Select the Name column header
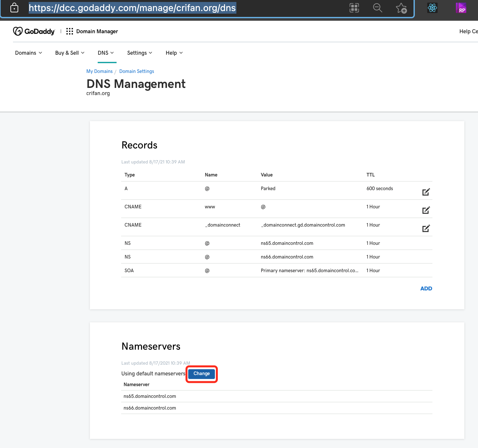The image size is (478, 448). click(211, 175)
